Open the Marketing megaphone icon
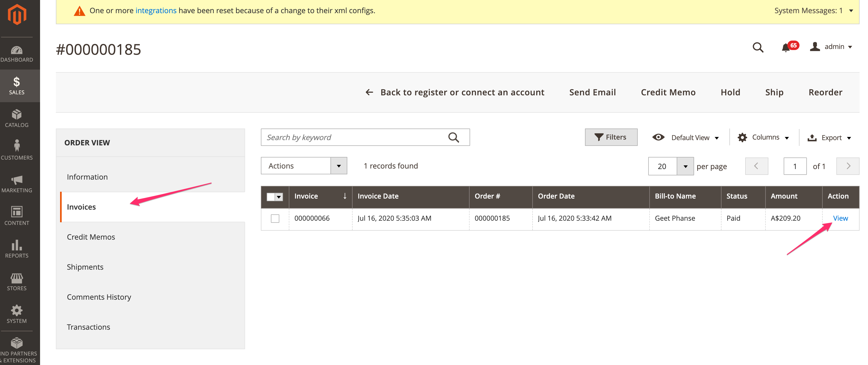 [17, 184]
